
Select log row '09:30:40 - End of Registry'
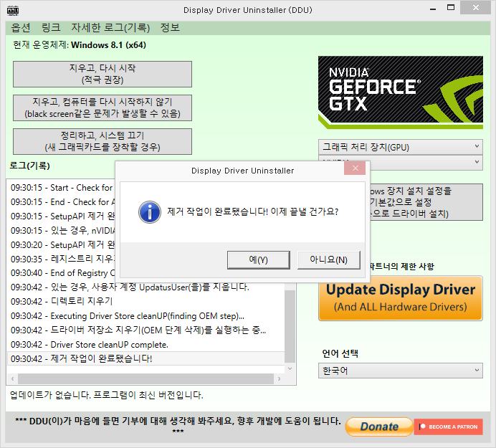pos(62,273)
